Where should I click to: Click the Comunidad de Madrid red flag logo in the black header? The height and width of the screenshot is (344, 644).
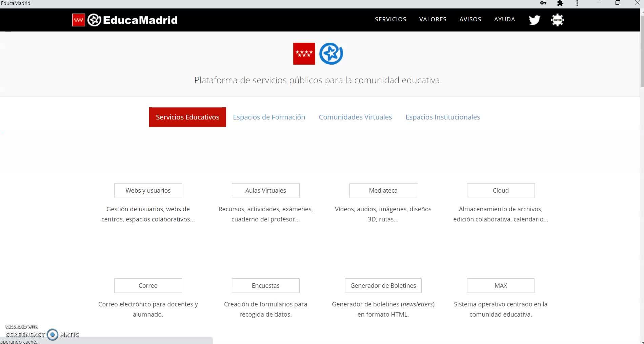click(x=79, y=20)
